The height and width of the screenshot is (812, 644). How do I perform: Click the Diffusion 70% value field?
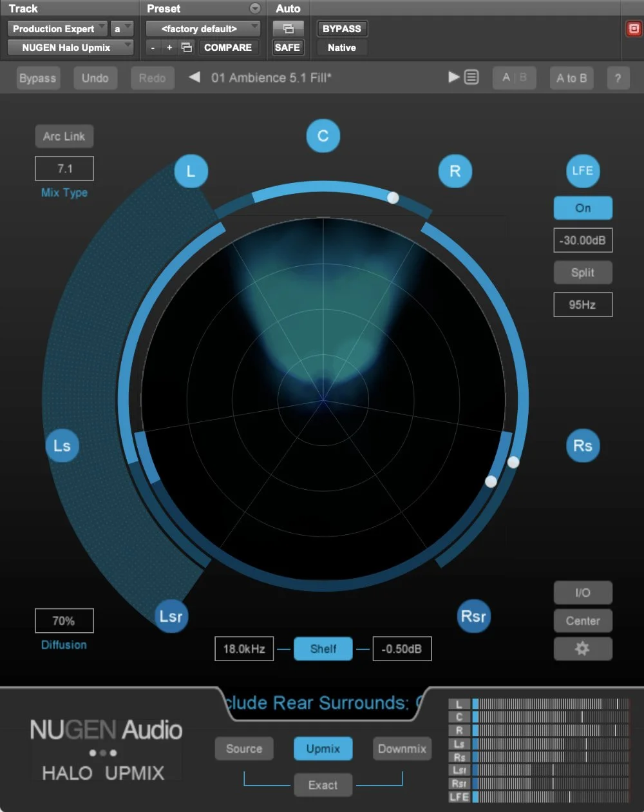[64, 621]
